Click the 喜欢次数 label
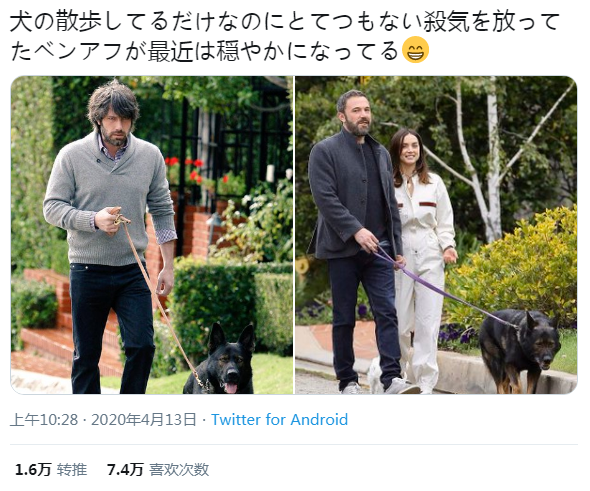Viewport: 590px width, 491px height. pyautogui.click(x=179, y=470)
